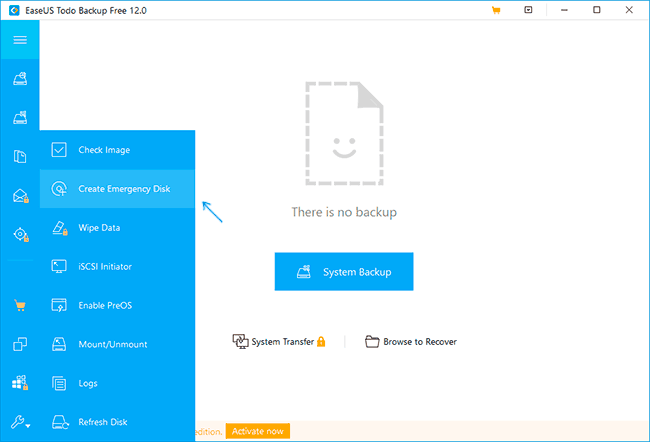This screenshot has width=650, height=442.
Task: Open Mount/Unmount menu entry
Action: pyautogui.click(x=117, y=344)
